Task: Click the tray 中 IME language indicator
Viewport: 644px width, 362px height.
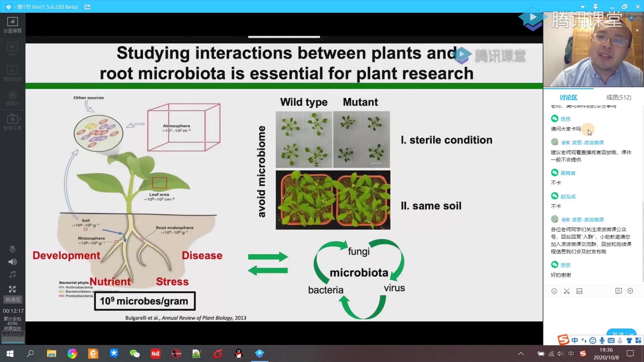Action: point(571,354)
